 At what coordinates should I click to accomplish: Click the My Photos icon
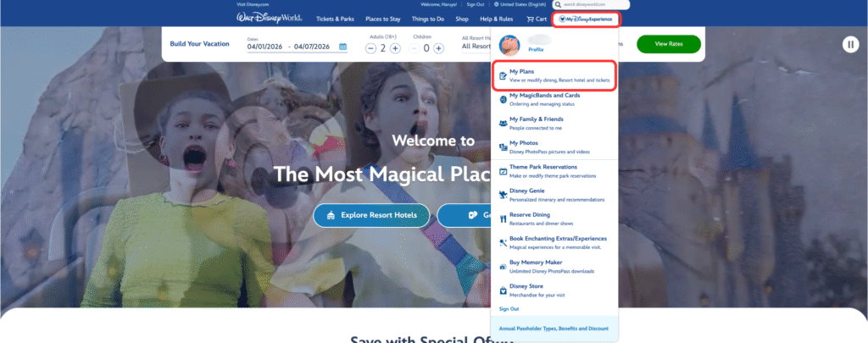[503, 147]
